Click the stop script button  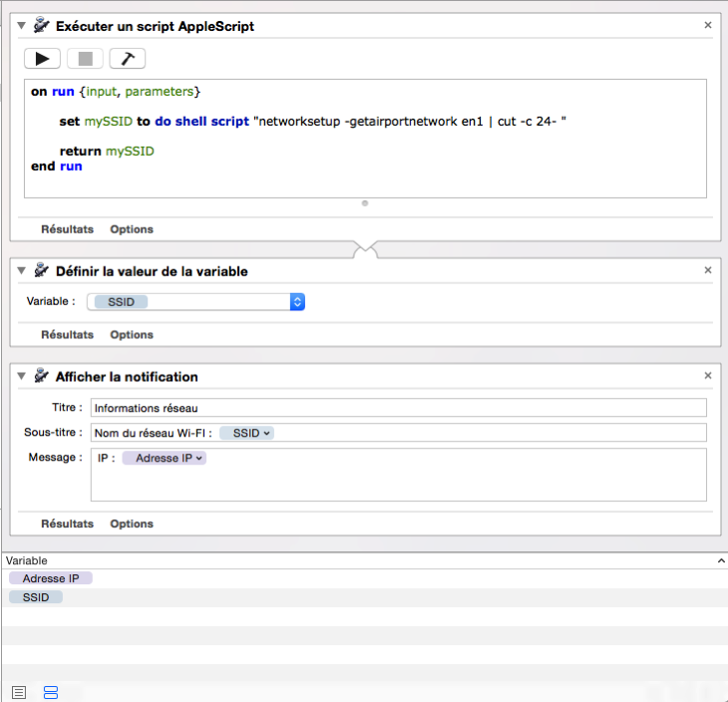(x=85, y=59)
